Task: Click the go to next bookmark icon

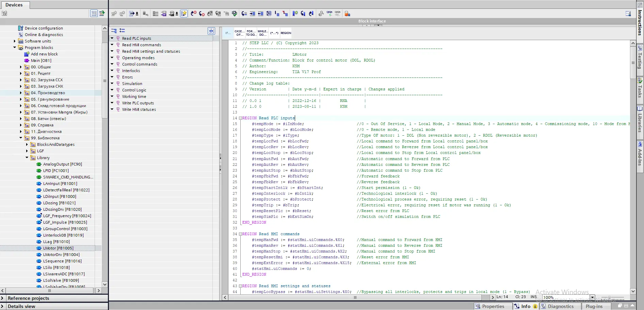Action: (x=303, y=14)
